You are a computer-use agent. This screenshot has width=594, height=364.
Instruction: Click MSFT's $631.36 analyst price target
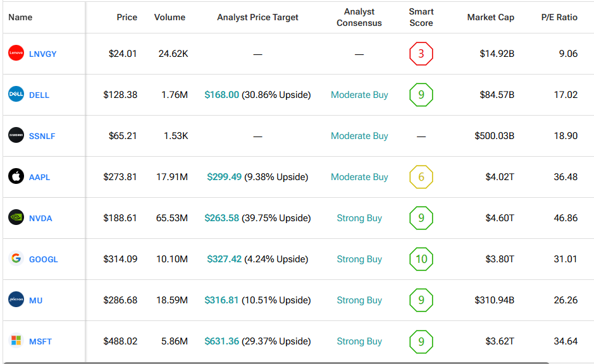[221, 341]
